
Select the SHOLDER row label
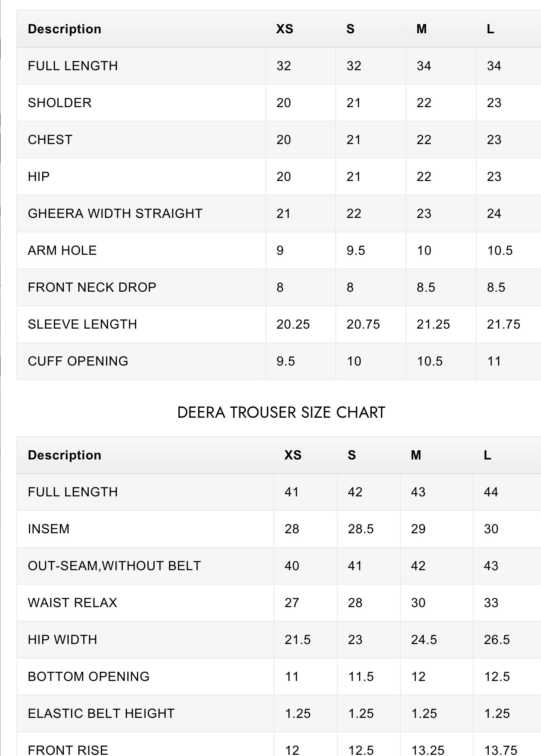click(59, 103)
